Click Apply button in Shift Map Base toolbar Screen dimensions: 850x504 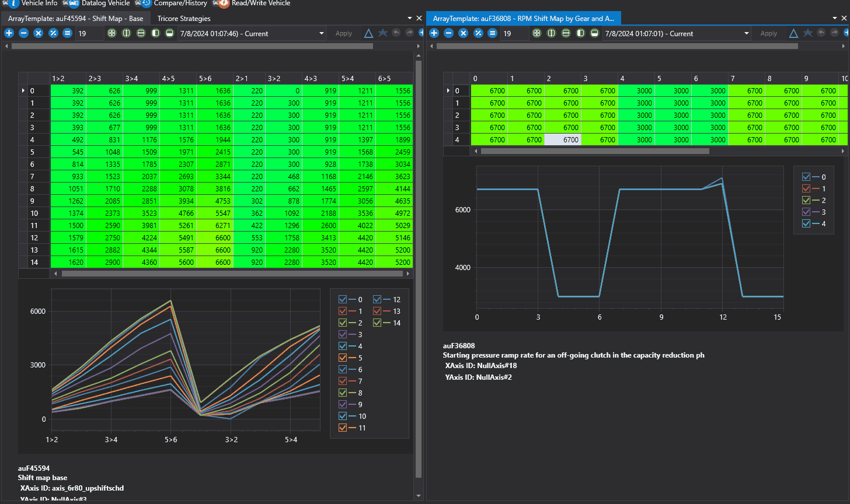coord(344,34)
